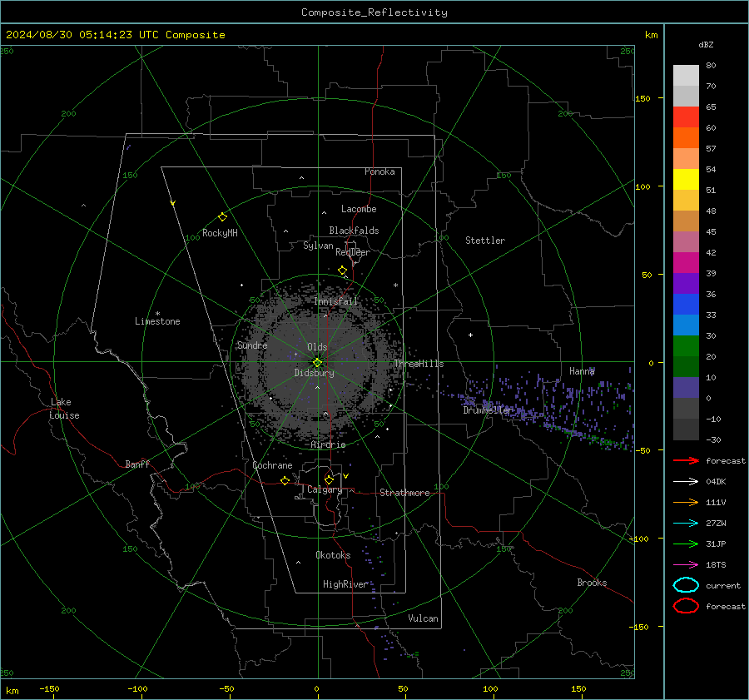This screenshot has width=749, height=700.
Task: Click the Calgary label
Action: point(325,489)
